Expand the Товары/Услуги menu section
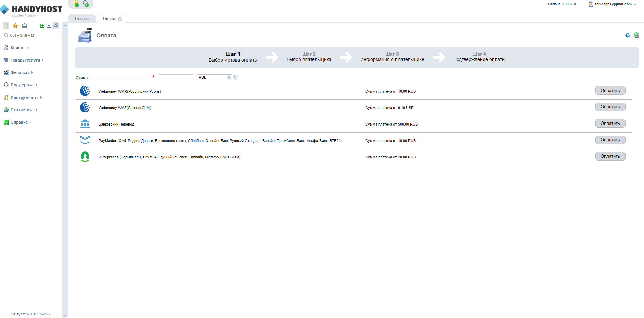 coord(43,60)
